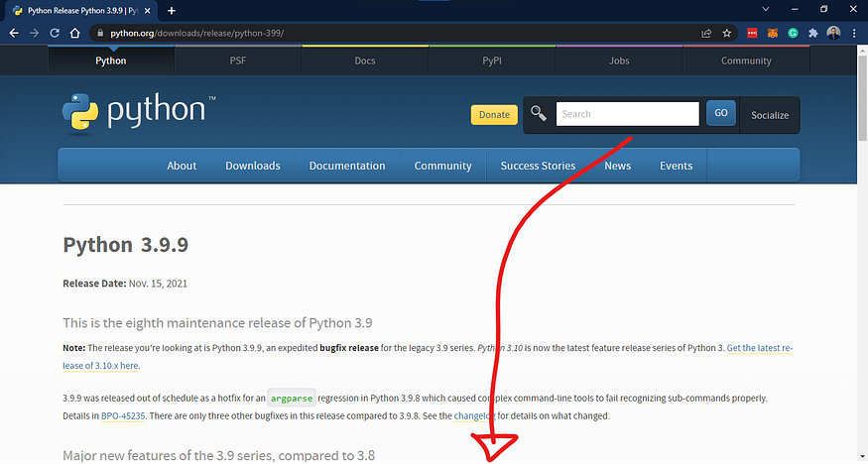Click the Python 3.9.9 heading
The width and height of the screenshot is (868, 464).
pos(126,245)
